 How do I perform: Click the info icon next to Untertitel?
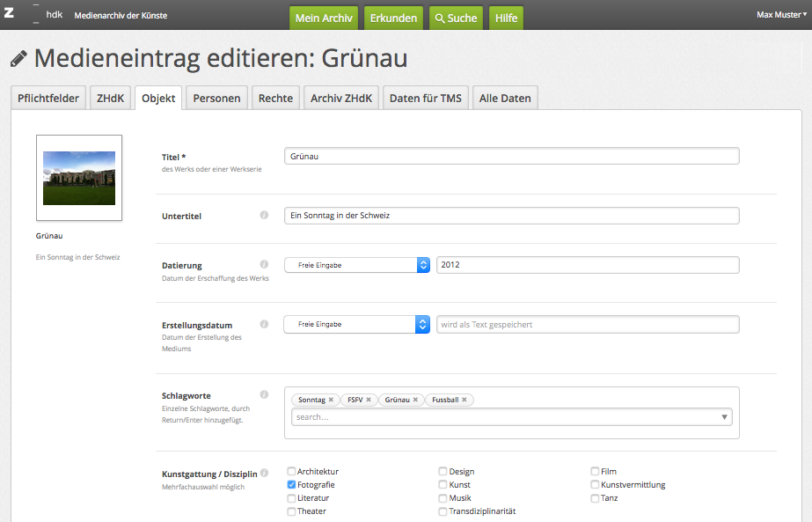pyautogui.click(x=264, y=215)
